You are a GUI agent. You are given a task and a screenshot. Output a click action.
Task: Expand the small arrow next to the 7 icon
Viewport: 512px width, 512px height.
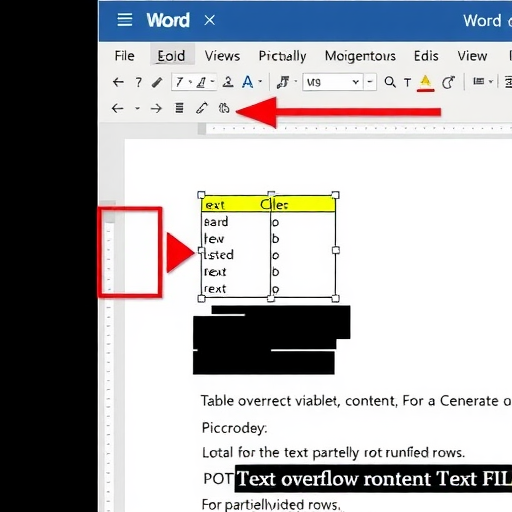190,82
